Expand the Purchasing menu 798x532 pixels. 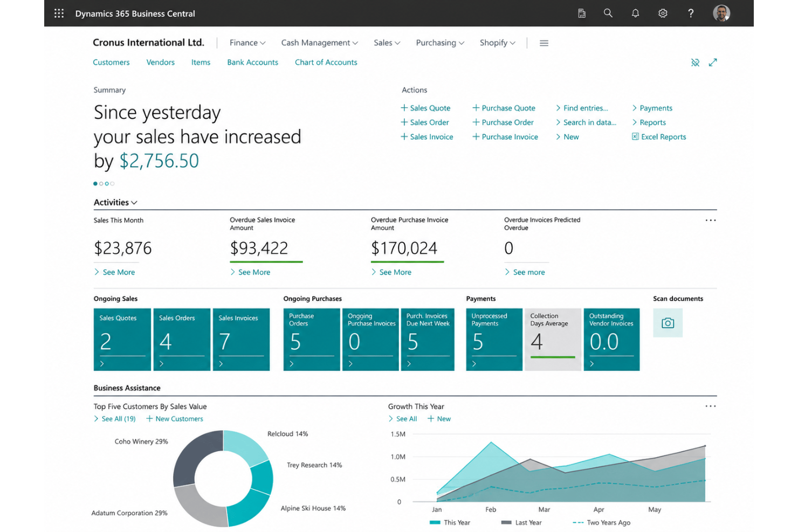point(440,43)
